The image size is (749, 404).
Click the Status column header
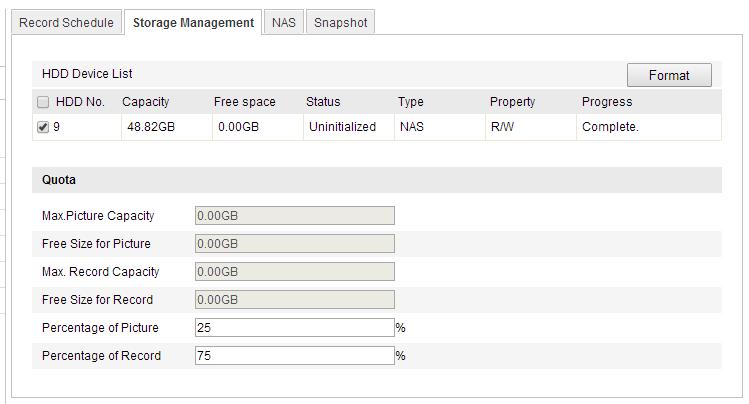click(323, 102)
